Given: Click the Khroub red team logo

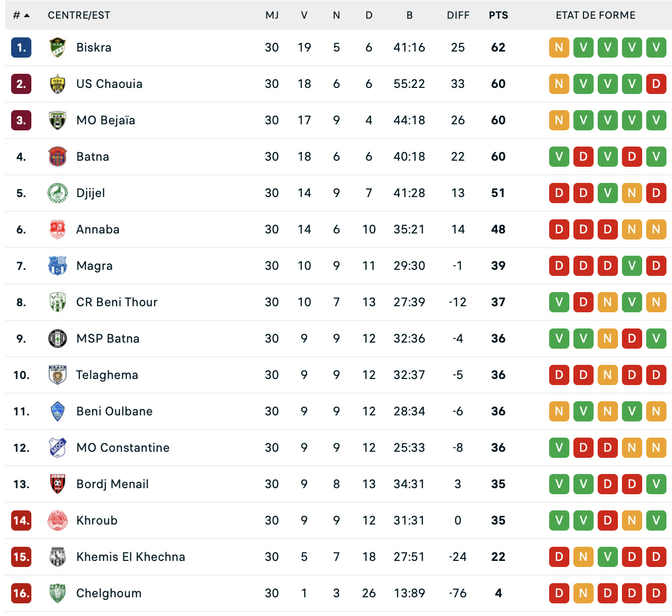Looking at the screenshot, I should pyautogui.click(x=58, y=520).
